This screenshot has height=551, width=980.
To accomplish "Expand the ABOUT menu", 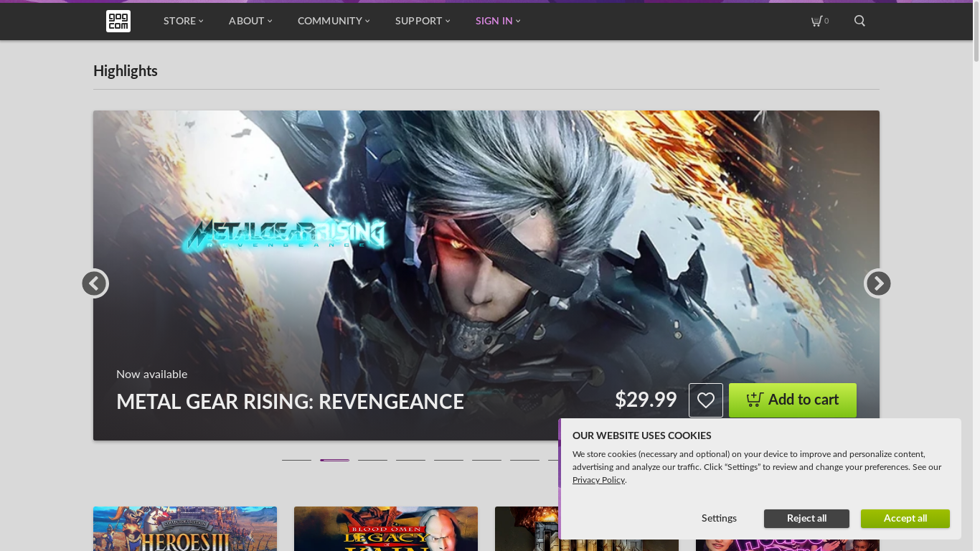I will click(250, 21).
